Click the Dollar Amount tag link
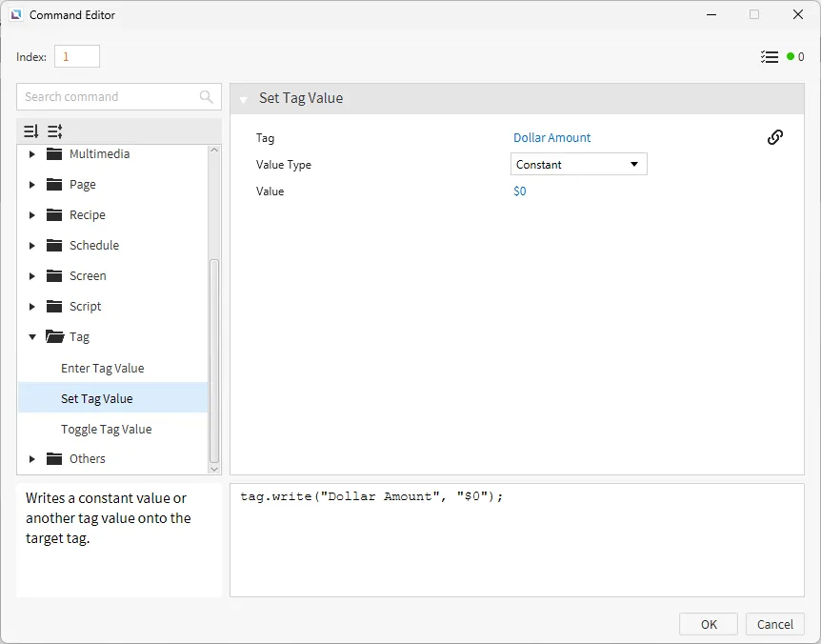The image size is (821, 644). [552, 138]
